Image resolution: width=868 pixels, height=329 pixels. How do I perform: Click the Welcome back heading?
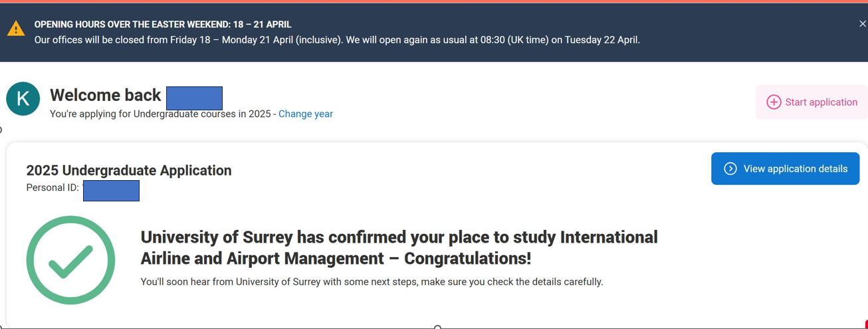pyautogui.click(x=106, y=95)
